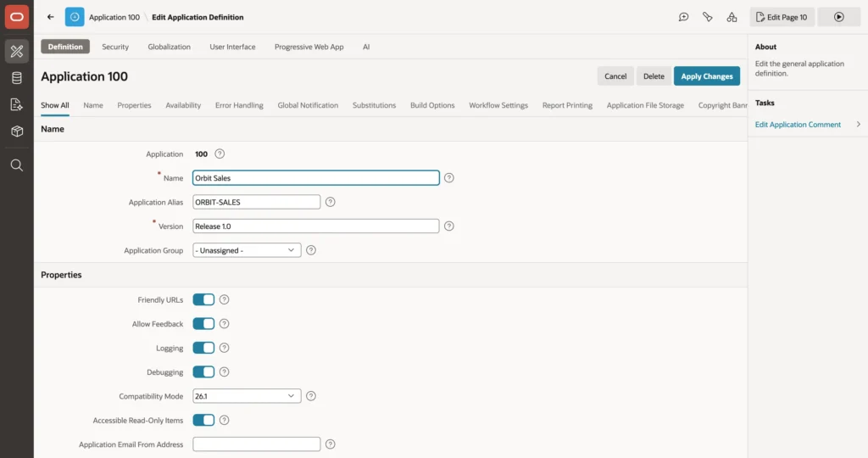The image size is (868, 458).
Task: Select the Show All sub-tab
Action: click(x=55, y=105)
